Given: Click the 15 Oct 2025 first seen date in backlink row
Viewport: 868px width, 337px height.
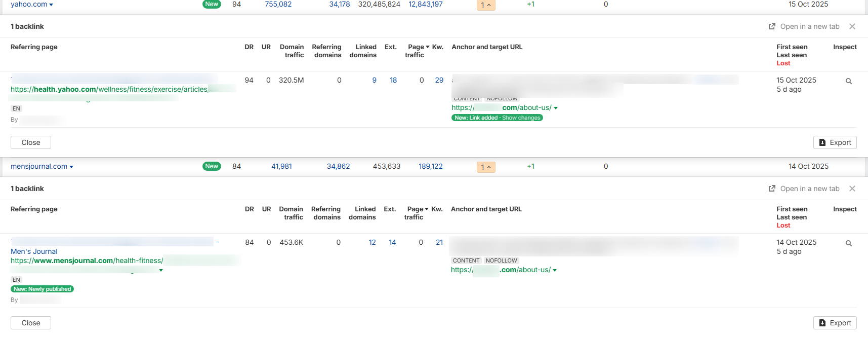Looking at the screenshot, I should 796,80.
